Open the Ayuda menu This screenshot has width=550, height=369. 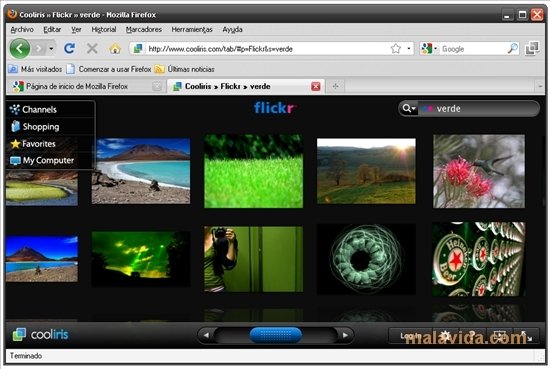click(232, 29)
